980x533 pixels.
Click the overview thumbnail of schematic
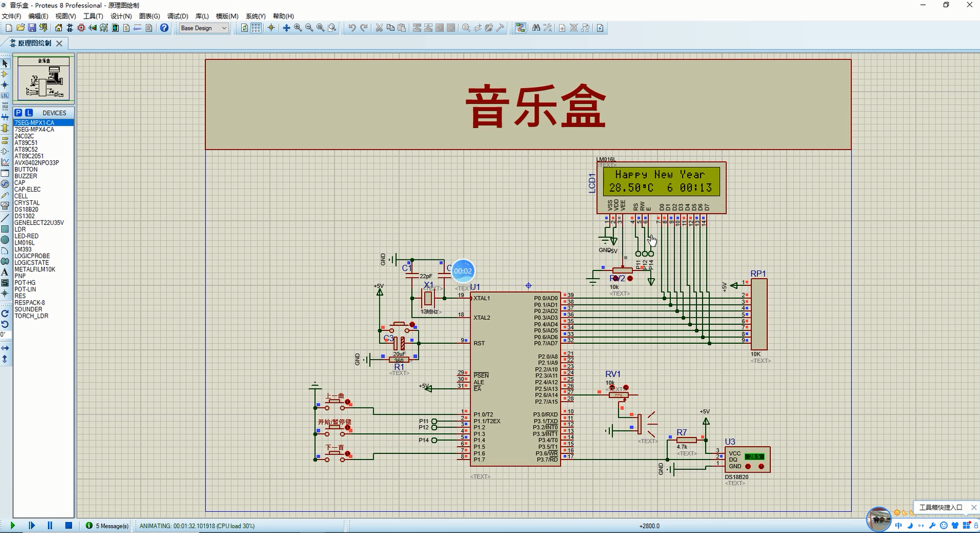click(x=44, y=78)
